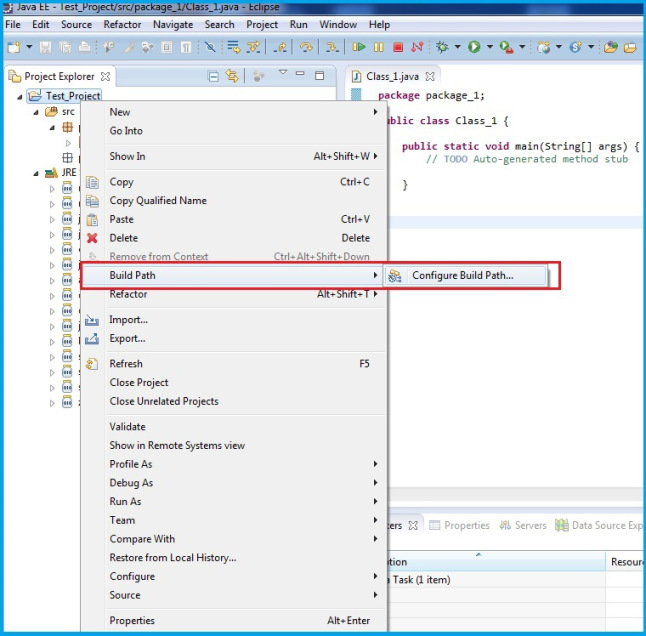Click the Resume debug icon
The height and width of the screenshot is (636, 646).
coord(359,47)
